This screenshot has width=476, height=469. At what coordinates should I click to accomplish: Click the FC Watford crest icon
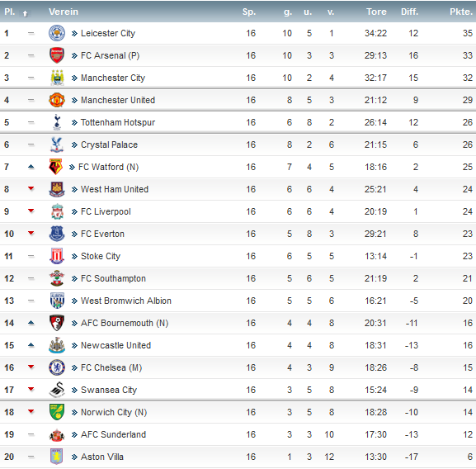(x=56, y=167)
